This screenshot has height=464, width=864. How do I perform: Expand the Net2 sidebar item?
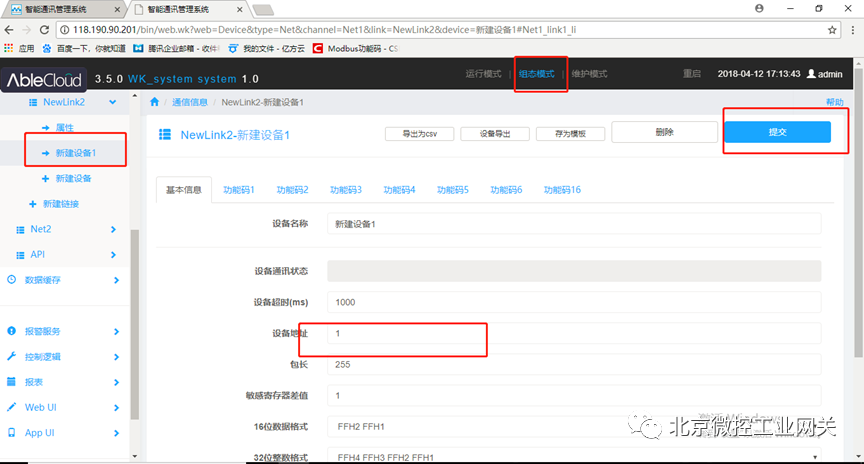116,229
